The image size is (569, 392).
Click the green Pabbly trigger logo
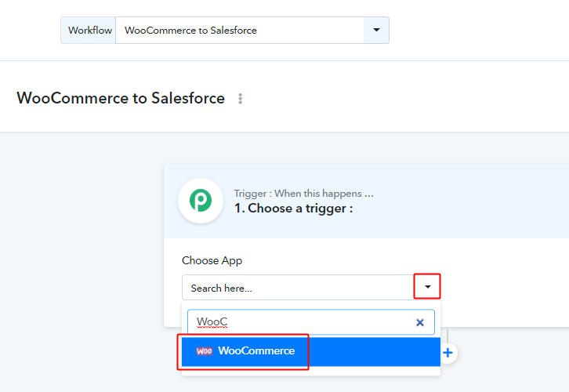[x=201, y=201]
